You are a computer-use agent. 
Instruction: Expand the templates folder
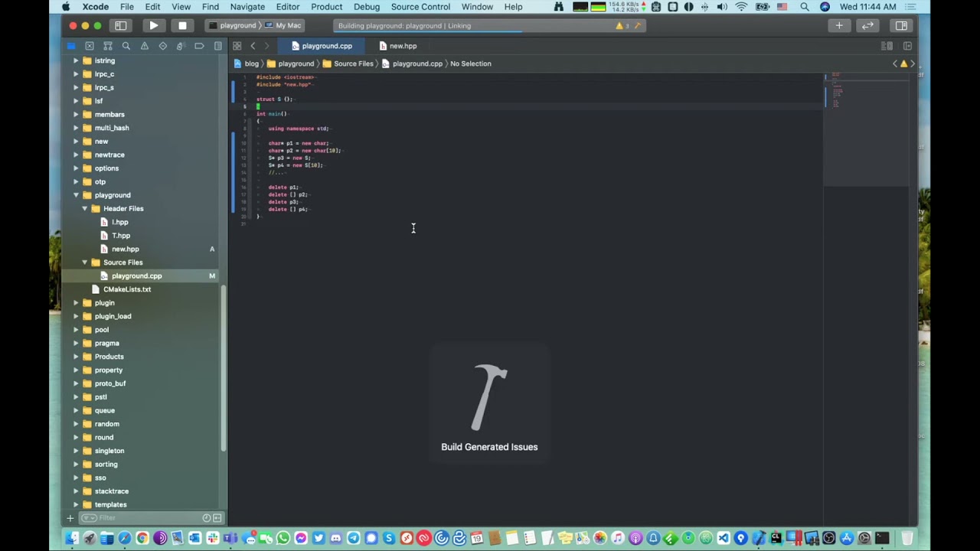pos(76,505)
